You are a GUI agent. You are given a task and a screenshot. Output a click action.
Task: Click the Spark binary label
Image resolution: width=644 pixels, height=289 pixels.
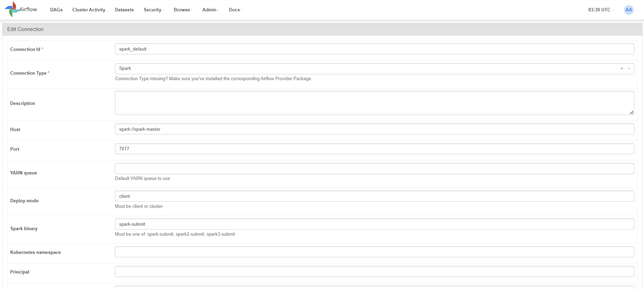click(x=24, y=228)
